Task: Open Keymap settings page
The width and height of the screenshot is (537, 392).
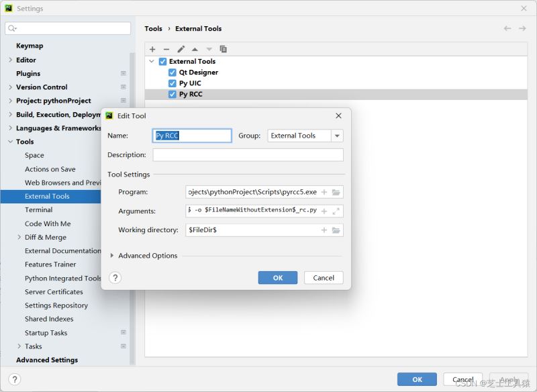Action: [30, 46]
